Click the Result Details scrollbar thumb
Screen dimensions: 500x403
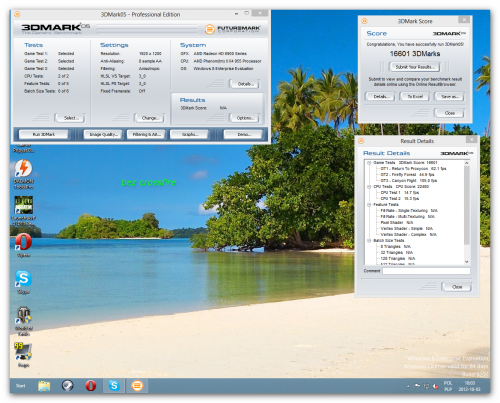pos(467,205)
